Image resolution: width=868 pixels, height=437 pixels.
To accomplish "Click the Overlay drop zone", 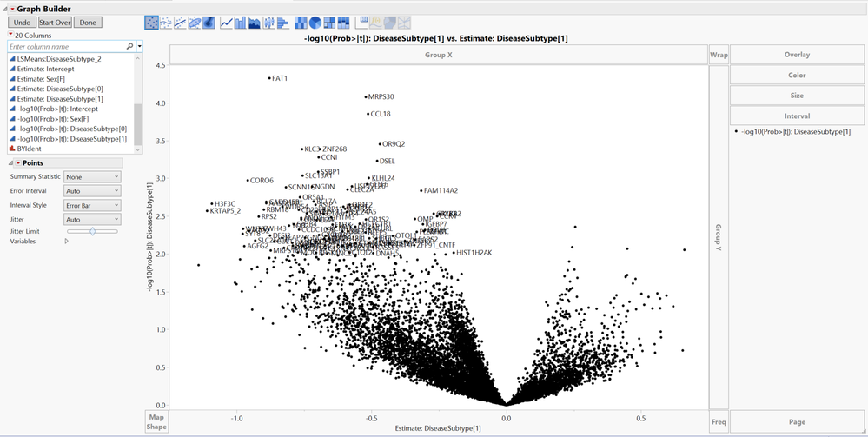I will (797, 55).
